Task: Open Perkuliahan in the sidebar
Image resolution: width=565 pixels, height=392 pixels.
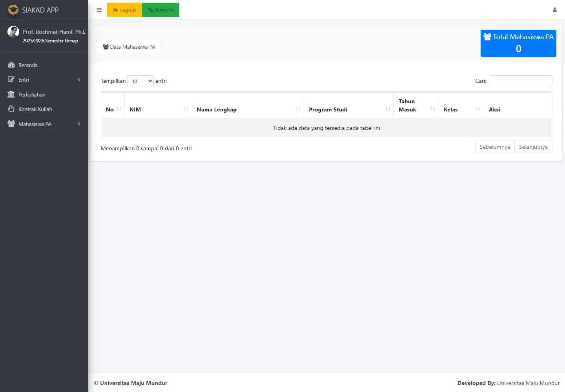Action: (32, 95)
